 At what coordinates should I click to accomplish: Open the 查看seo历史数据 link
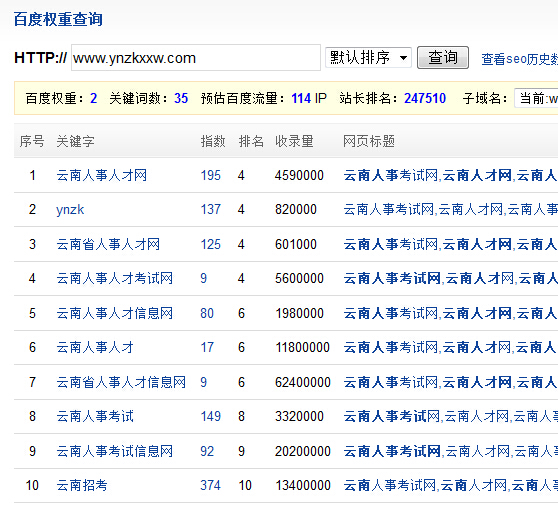click(x=520, y=59)
